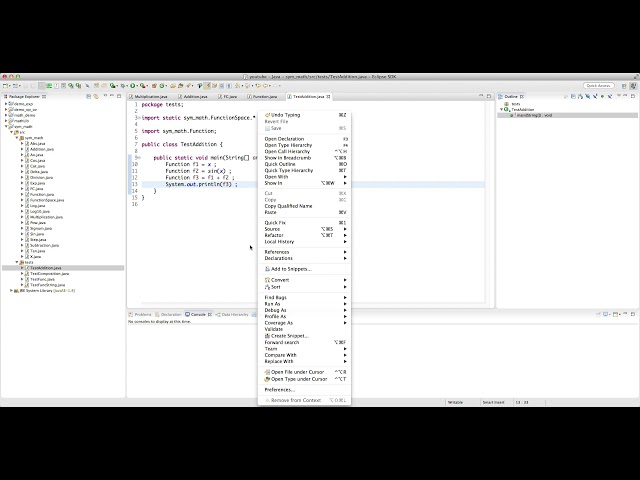
Task: Click Open Perspective icon beside Quick Access
Action: (624, 86)
